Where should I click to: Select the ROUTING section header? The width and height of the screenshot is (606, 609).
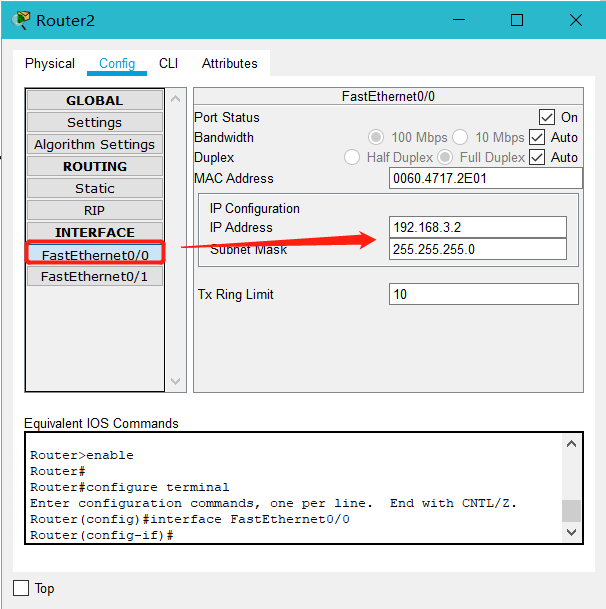95,166
